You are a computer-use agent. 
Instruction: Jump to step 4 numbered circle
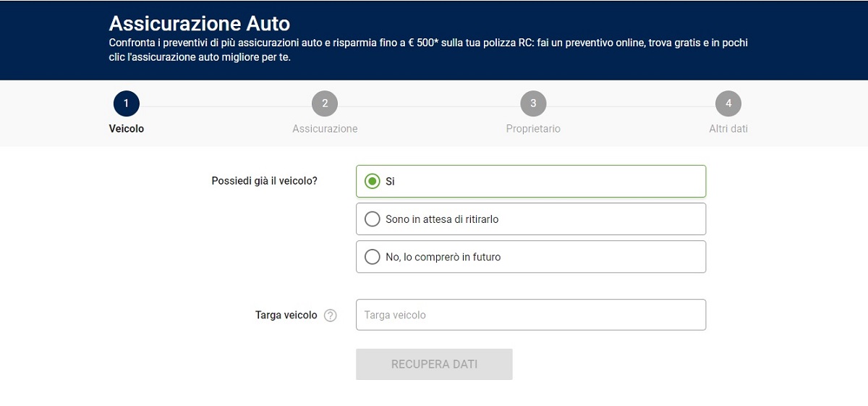click(x=728, y=103)
